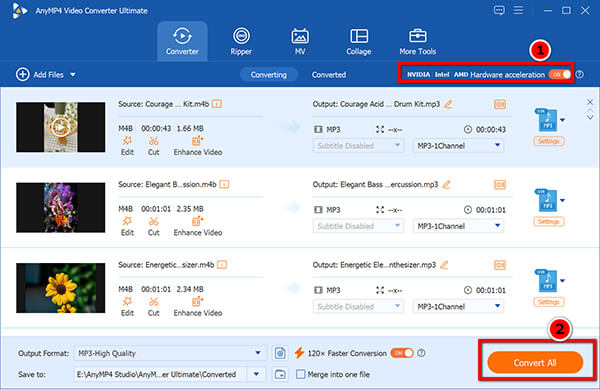Viewport: 600px width, 389px height.
Task: Switch to the MV tab
Action: [x=300, y=41]
